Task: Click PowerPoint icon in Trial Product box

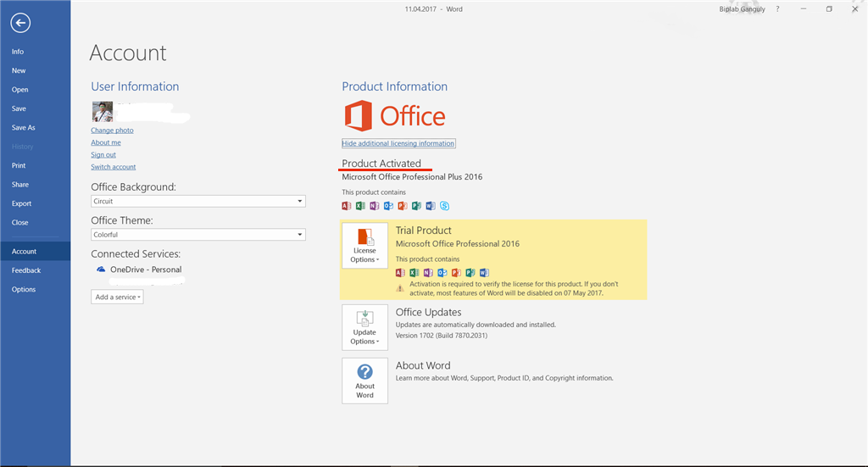Action: [456, 272]
